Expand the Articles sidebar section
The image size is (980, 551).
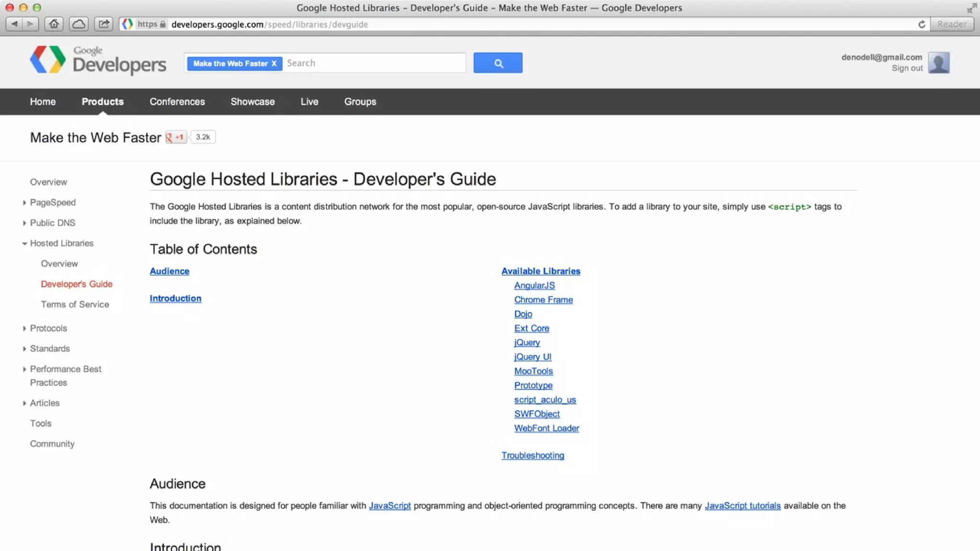tap(24, 403)
